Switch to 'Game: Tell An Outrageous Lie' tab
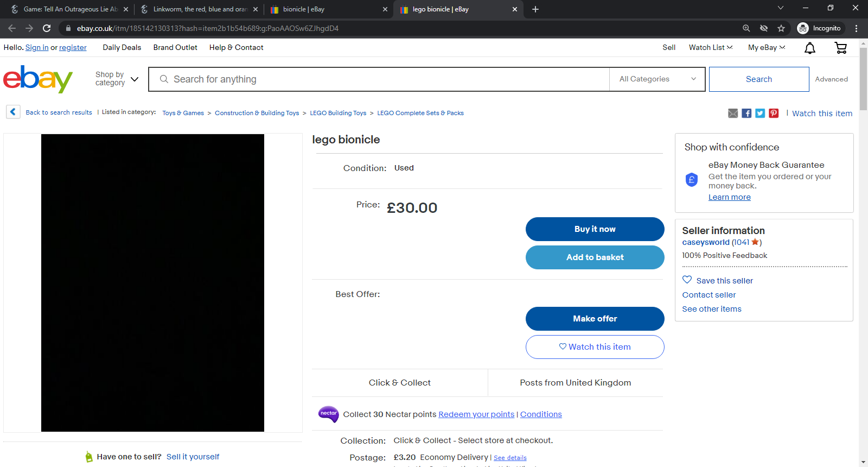Viewport: 868px width, 467px height. coord(69,9)
